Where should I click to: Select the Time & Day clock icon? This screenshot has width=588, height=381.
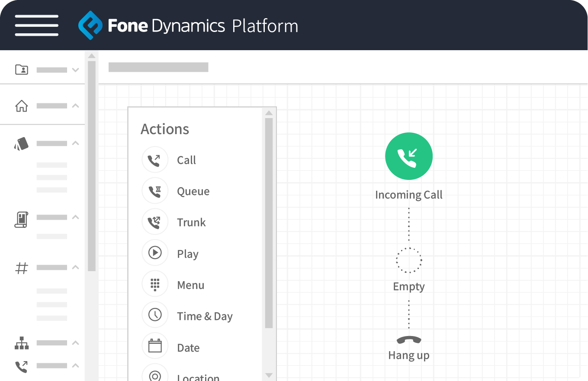(155, 315)
